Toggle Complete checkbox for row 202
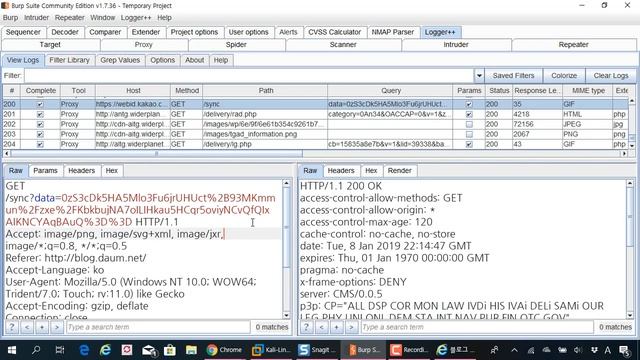The image size is (640, 360). point(40,124)
